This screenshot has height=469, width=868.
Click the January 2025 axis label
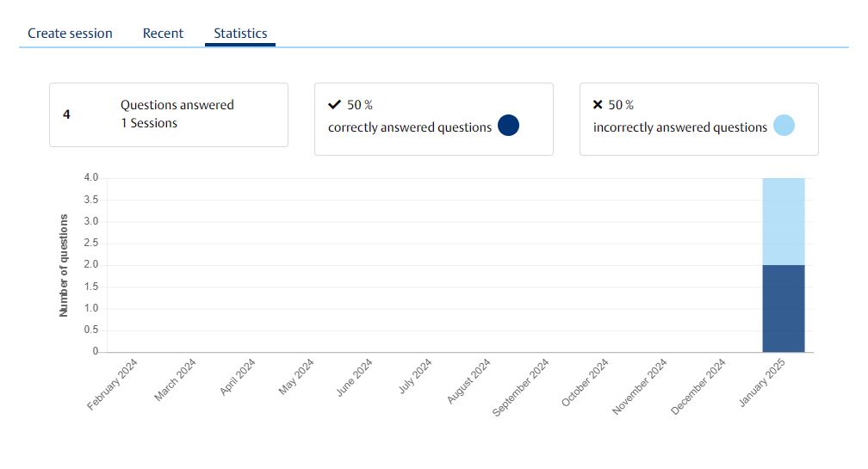(768, 384)
